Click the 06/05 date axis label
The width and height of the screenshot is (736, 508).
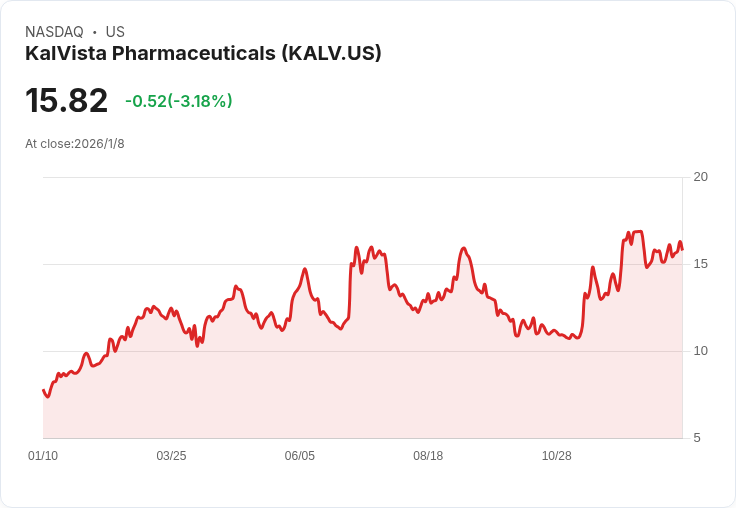click(299, 456)
